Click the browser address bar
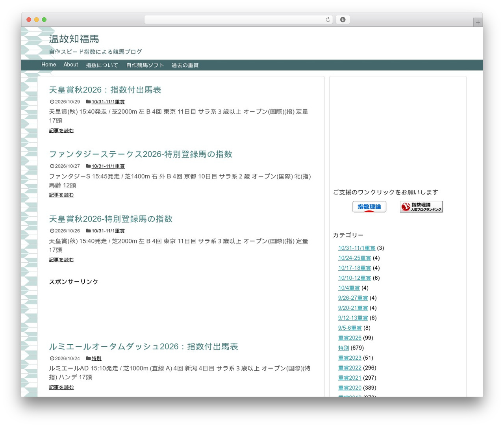Viewport: 504px width, 427px height. coord(238,20)
